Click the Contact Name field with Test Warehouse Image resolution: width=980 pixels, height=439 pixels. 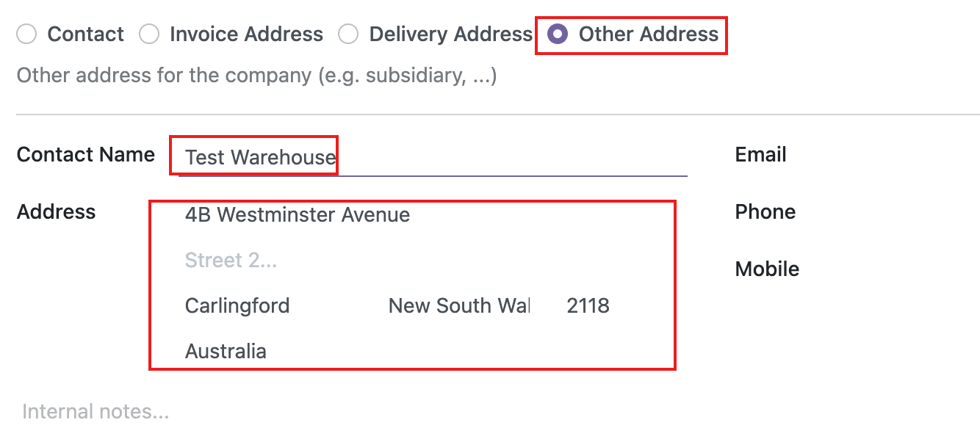pos(432,157)
